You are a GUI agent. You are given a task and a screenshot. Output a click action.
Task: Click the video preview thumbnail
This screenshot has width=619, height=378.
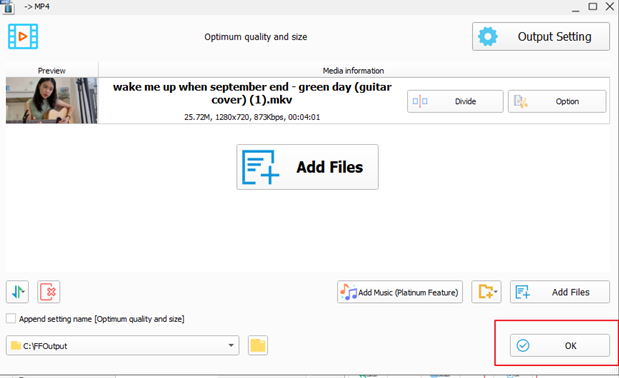tap(51, 101)
